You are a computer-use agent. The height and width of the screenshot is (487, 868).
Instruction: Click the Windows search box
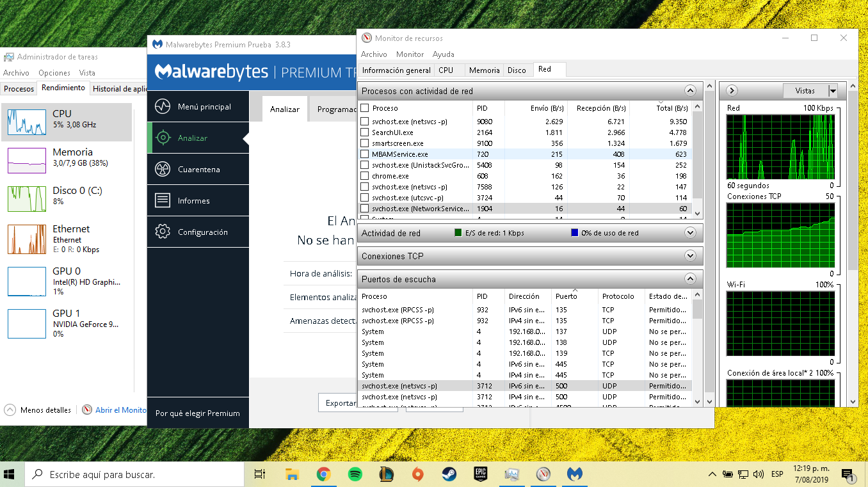[134, 475]
